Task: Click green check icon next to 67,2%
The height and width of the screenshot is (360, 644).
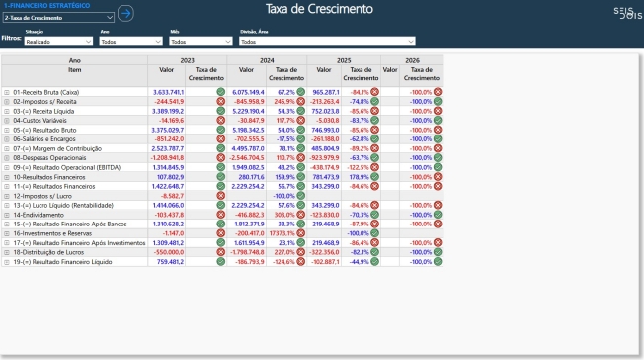Action: point(301,92)
